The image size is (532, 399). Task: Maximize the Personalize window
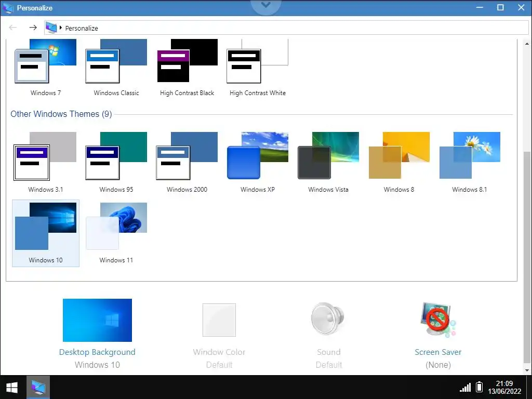(x=500, y=7)
